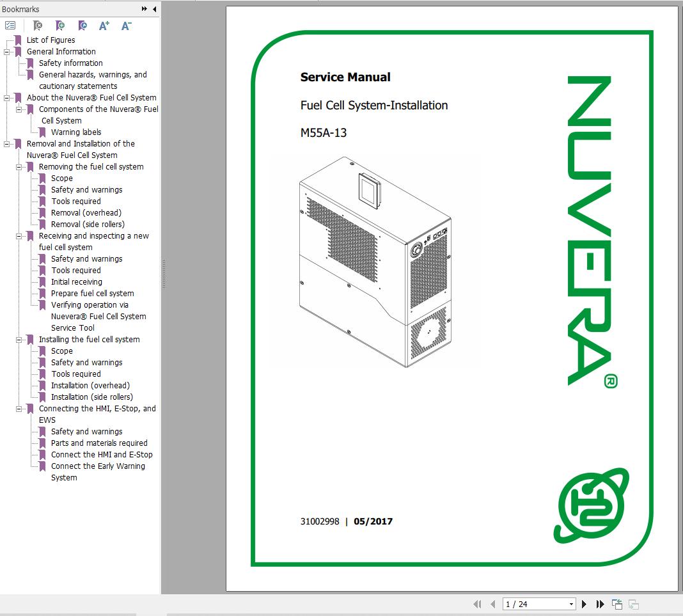
Task: Collapse Receiving and inspecting a new fuel cell system
Action: (19, 236)
